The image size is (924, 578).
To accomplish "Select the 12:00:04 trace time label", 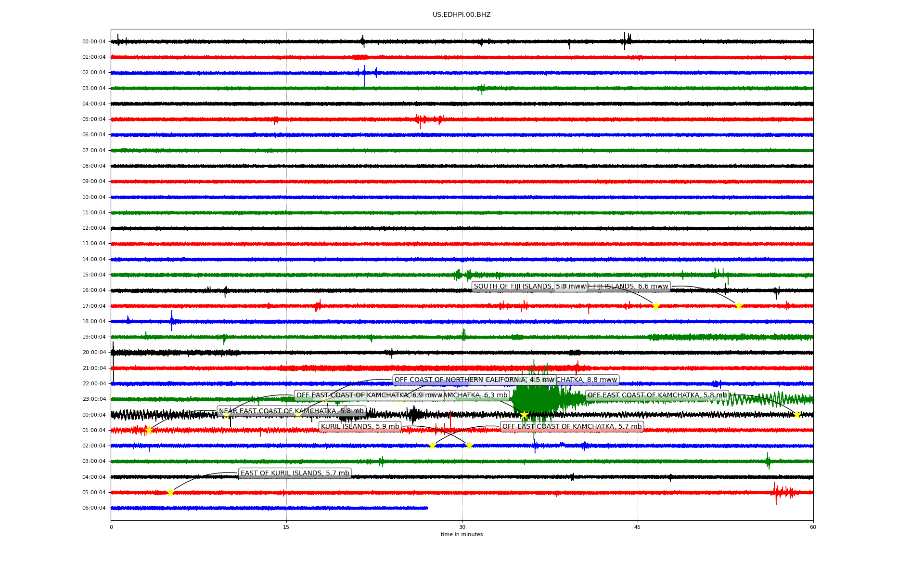I will [94, 228].
